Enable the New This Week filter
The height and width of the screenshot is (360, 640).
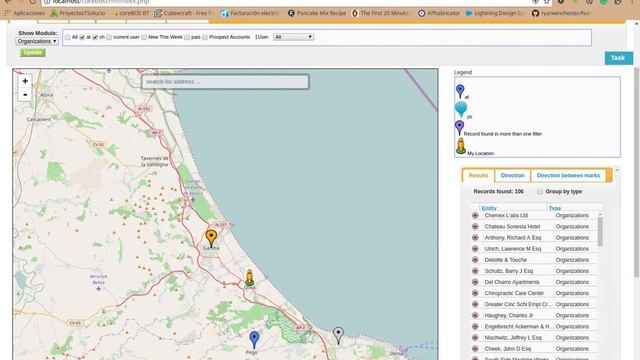click(144, 37)
